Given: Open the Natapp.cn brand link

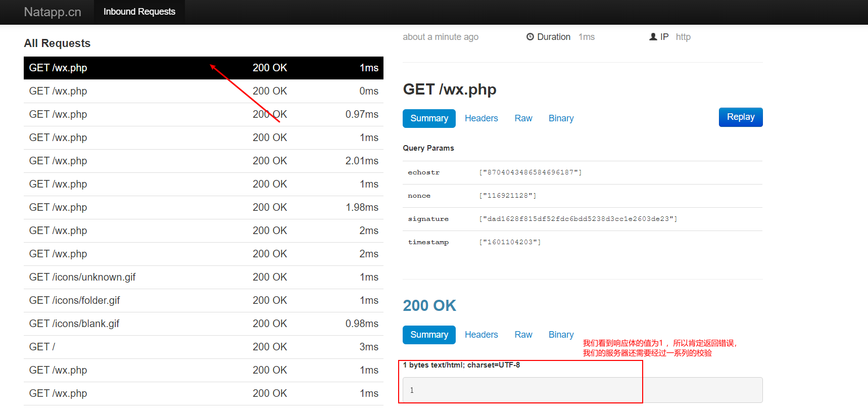Looking at the screenshot, I should point(53,12).
